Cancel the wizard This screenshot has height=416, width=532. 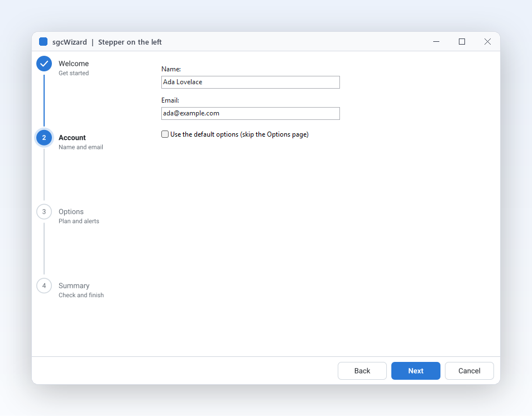[x=469, y=371]
